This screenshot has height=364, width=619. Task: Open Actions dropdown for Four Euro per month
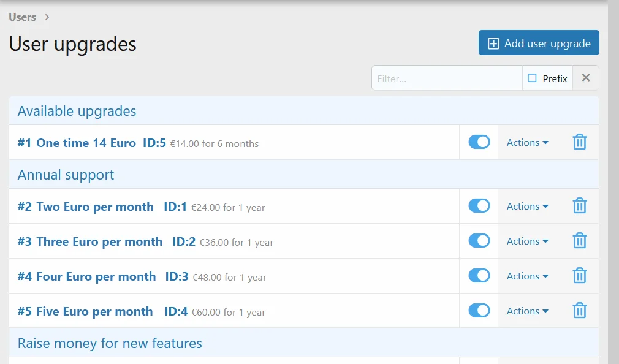point(528,276)
